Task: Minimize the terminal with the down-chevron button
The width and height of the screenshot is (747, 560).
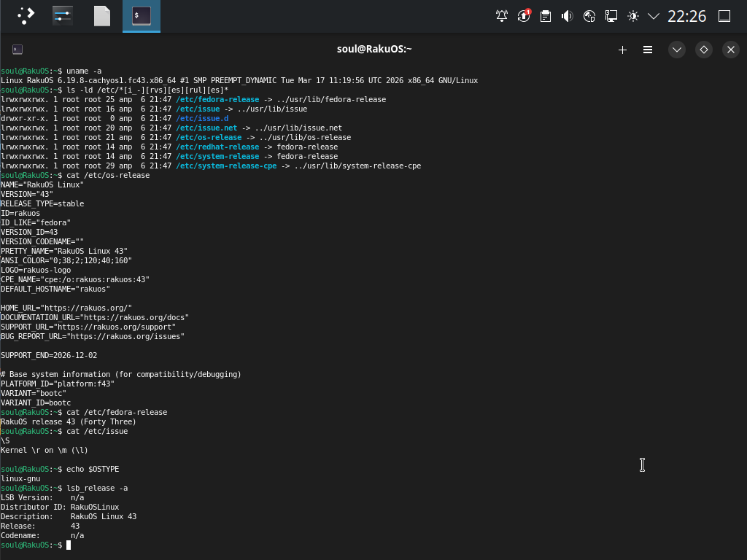Action: (x=677, y=50)
